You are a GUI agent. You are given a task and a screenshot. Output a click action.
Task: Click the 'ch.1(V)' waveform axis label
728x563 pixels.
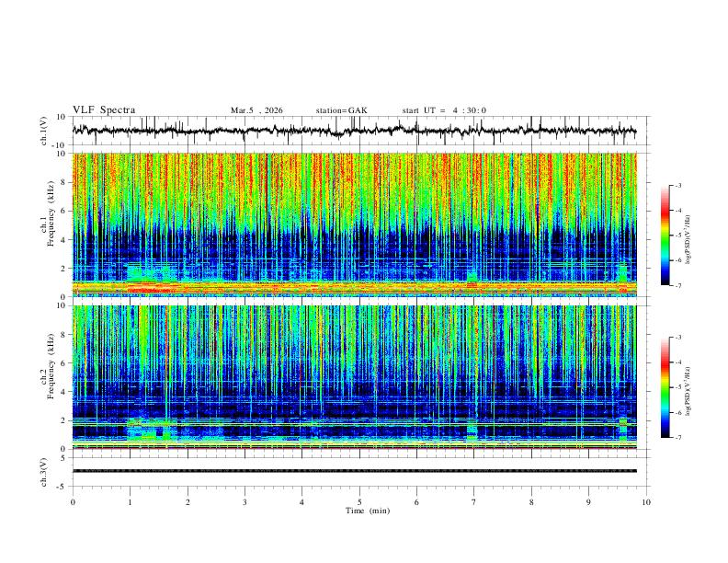pyautogui.click(x=44, y=131)
